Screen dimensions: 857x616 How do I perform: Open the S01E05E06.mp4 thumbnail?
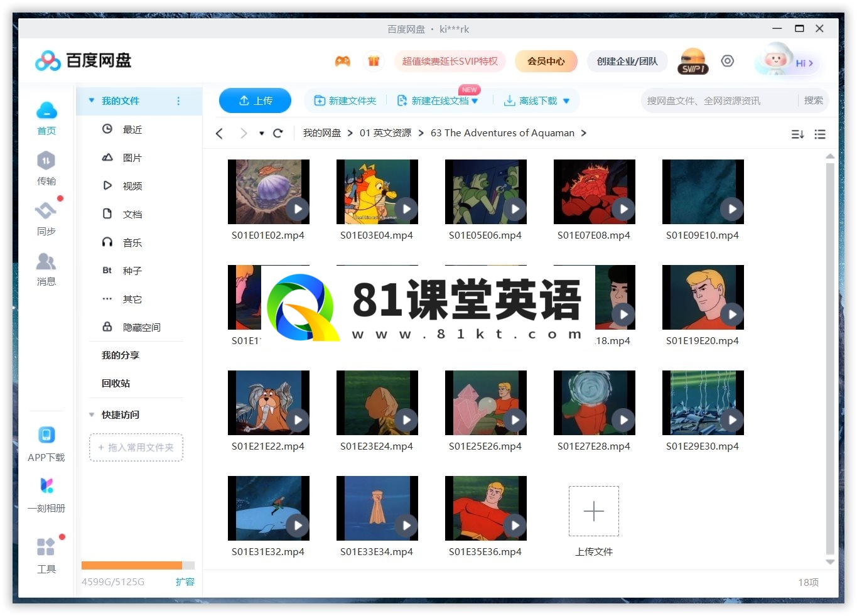click(x=486, y=192)
